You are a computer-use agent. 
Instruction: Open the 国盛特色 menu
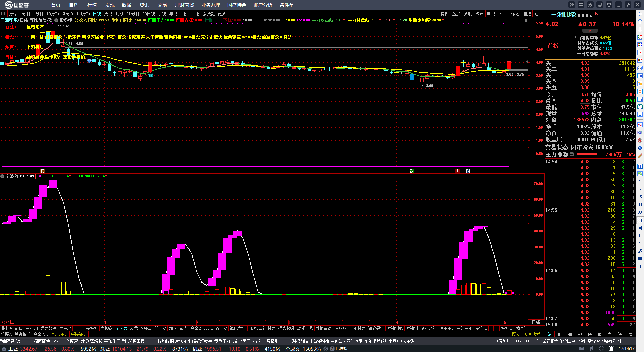click(236, 5)
